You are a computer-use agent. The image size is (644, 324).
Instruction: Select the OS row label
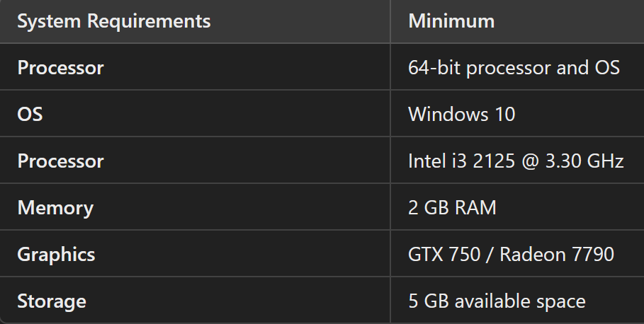click(x=30, y=114)
